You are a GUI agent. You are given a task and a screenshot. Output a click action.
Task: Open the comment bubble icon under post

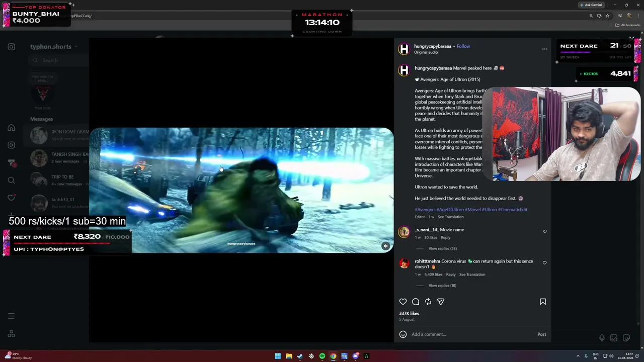pos(416,302)
